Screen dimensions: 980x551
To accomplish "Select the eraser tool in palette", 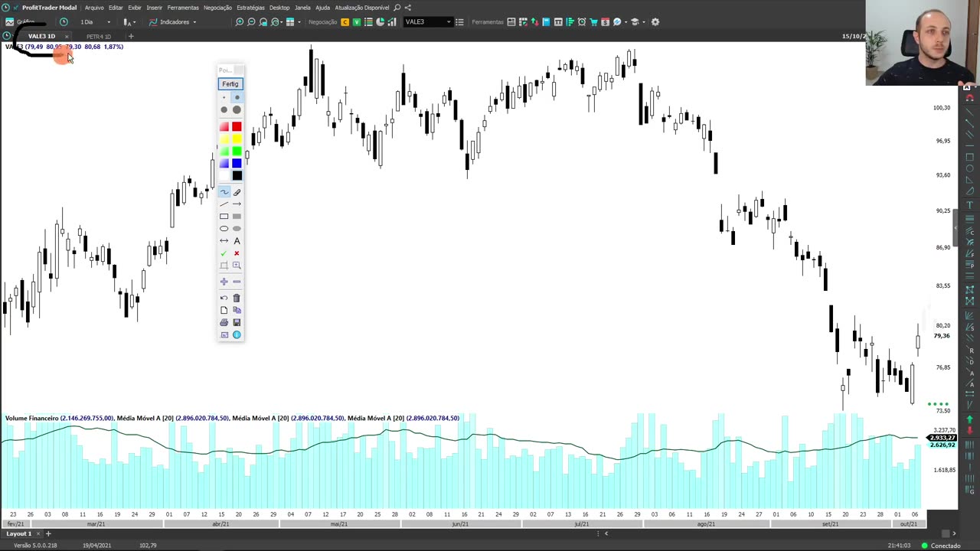I will pyautogui.click(x=237, y=192).
